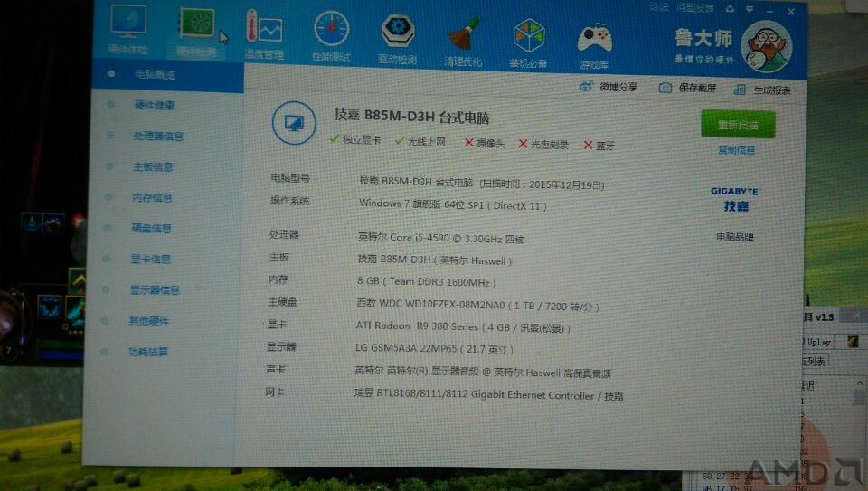Click the 显卡 row label
868x491 pixels.
click(x=277, y=324)
